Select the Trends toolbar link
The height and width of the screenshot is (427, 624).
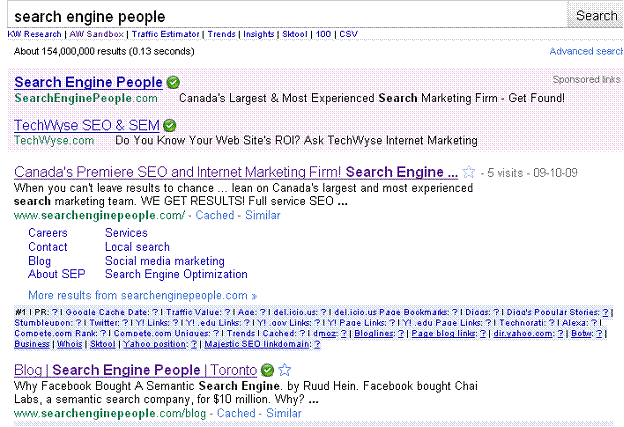point(221,34)
